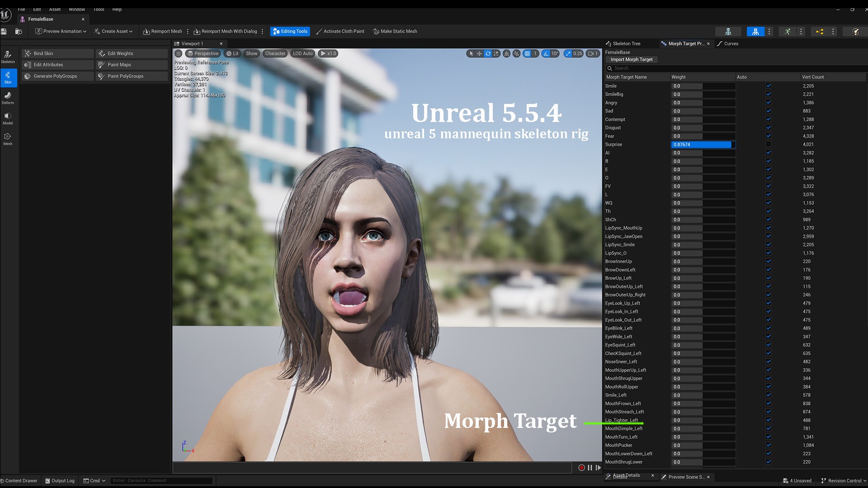Open the Animation editor mode icon
This screenshot has width=868, height=488.
pos(788,32)
